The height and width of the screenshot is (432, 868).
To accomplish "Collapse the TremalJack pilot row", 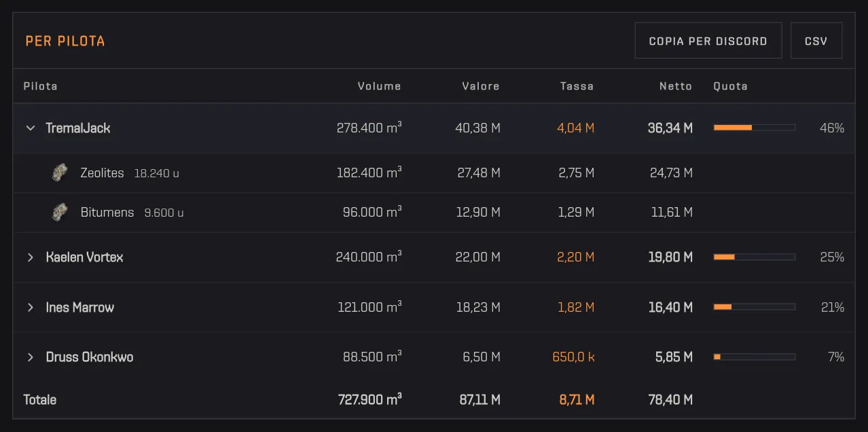I will tap(31, 128).
